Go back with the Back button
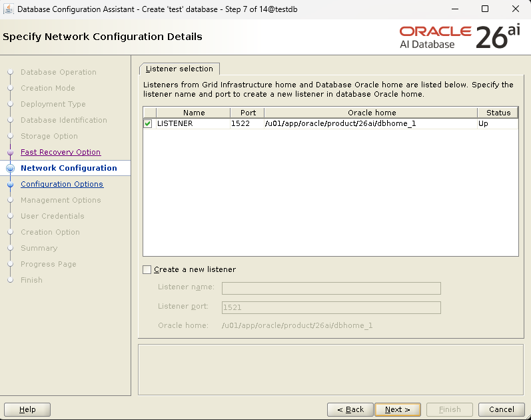 pos(350,409)
